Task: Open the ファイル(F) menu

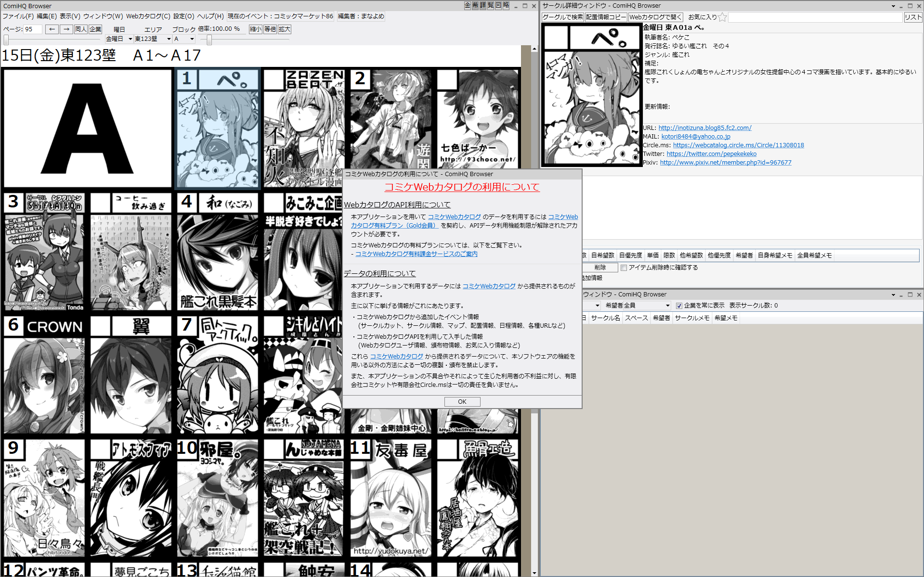Action: coord(18,16)
